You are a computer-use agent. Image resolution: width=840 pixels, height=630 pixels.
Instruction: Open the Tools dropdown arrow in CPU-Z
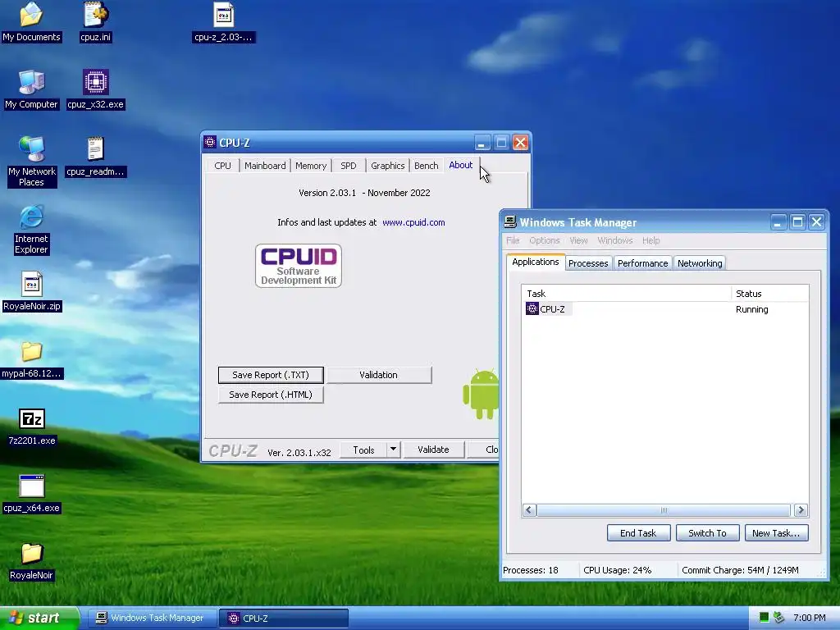point(393,450)
